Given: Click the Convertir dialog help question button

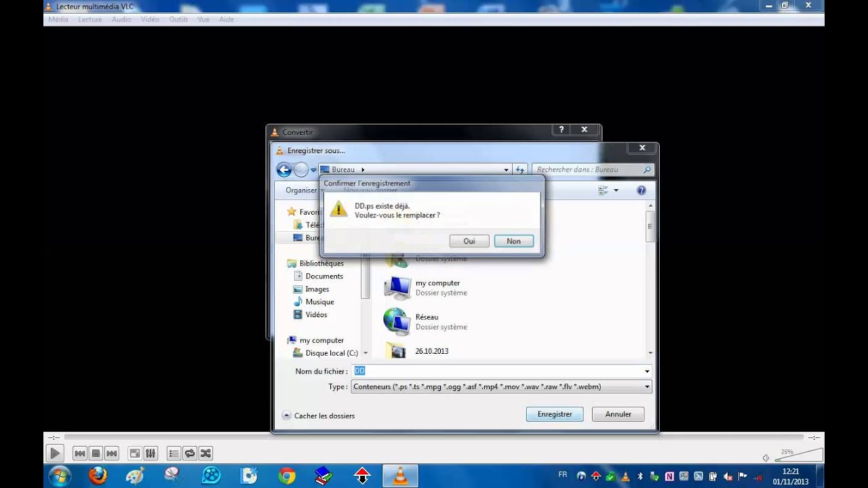Looking at the screenshot, I should (561, 129).
